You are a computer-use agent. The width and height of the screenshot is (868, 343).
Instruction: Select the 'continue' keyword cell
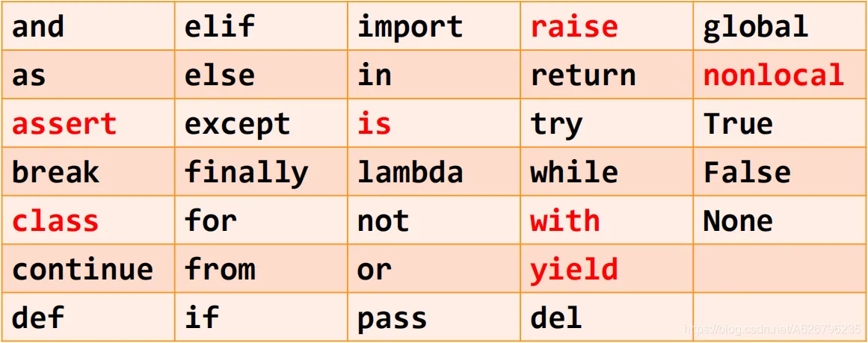pos(88,268)
